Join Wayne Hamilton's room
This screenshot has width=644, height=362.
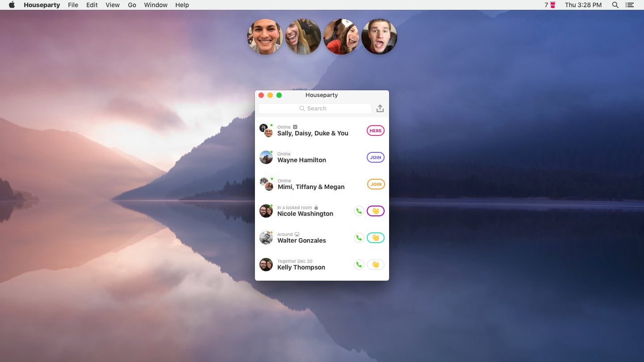[376, 157]
